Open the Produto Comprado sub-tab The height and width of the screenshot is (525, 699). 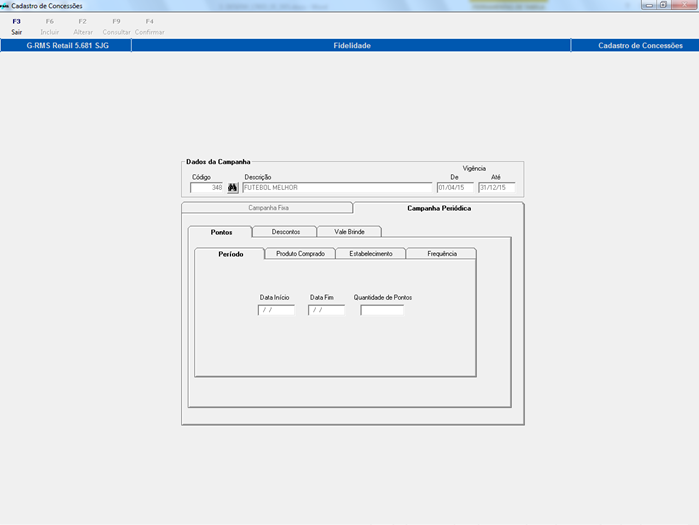pyautogui.click(x=300, y=254)
